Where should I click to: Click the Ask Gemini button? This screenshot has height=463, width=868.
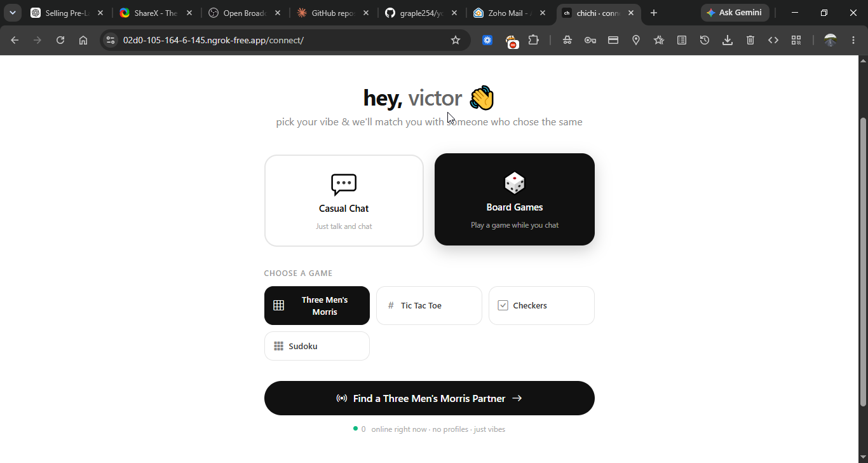pyautogui.click(x=735, y=13)
